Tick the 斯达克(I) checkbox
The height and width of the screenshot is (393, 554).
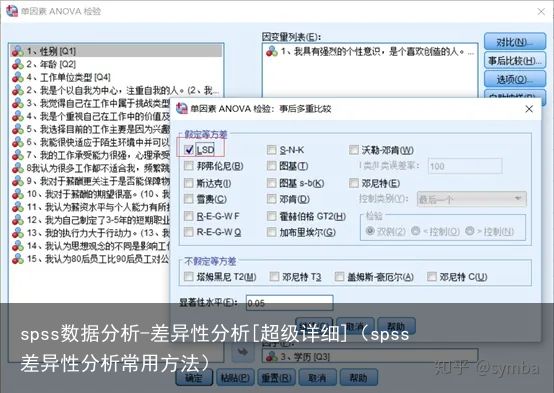click(x=189, y=183)
